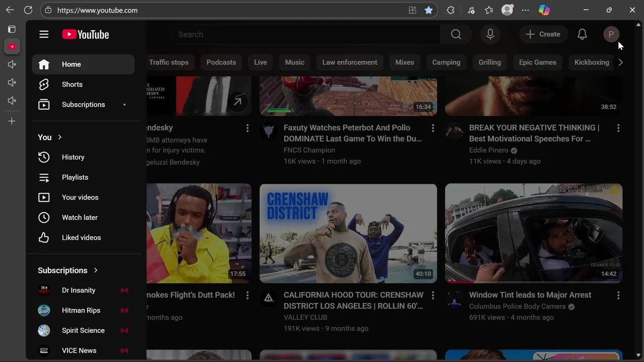Screen dimensions: 644x362
Task: Open browser settings and more ellipsis
Action: pyautogui.click(x=525, y=10)
